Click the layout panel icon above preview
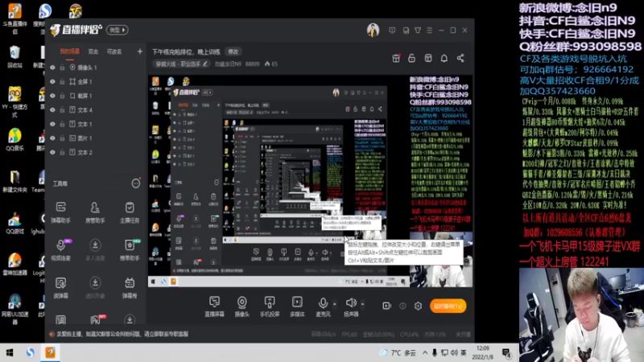The width and height of the screenshot is (644, 362). click(428, 58)
